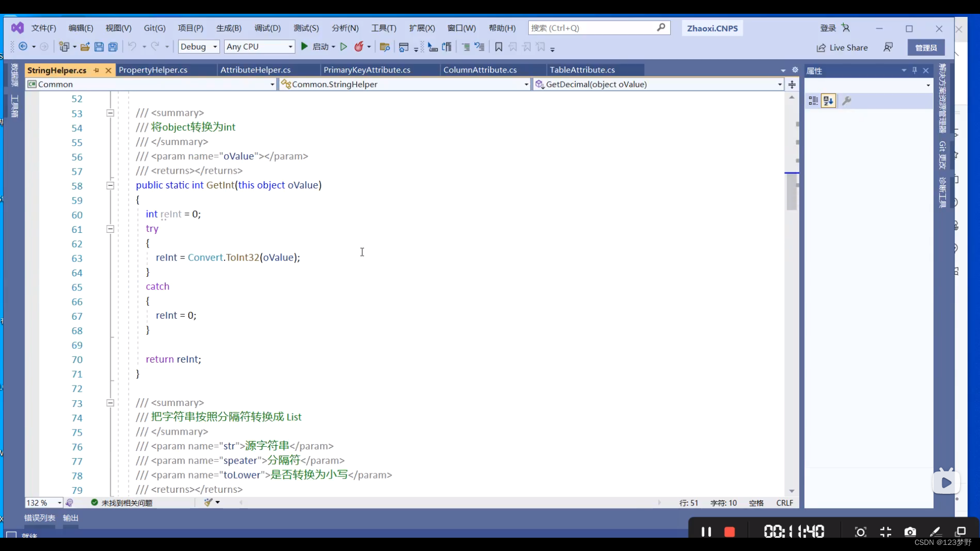
Task: Click the account person icon beside 登录
Action: 846,28
